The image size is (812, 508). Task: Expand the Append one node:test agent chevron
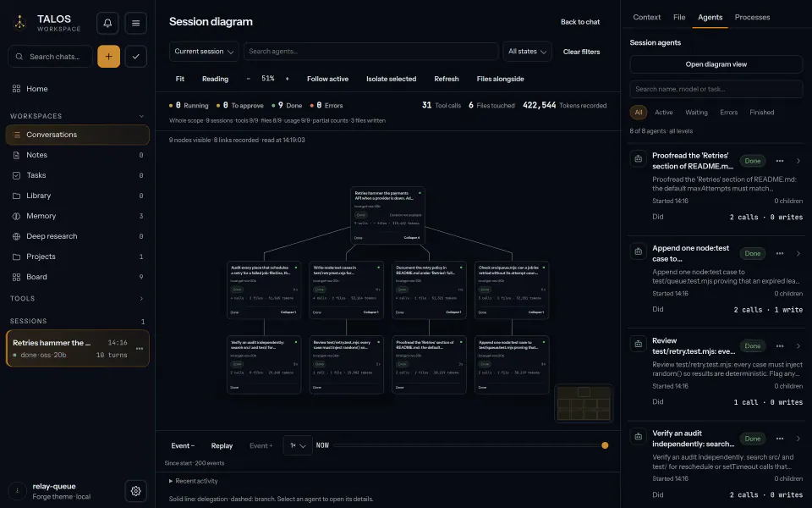(798, 253)
